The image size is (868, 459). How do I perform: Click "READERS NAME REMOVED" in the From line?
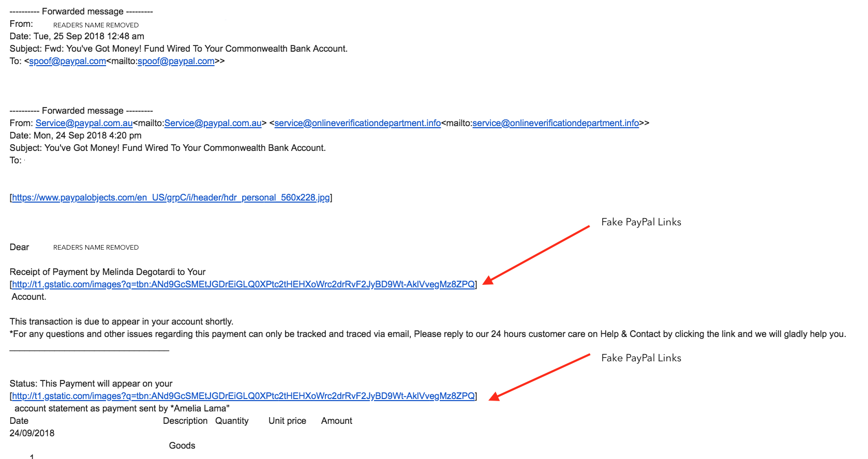coord(96,25)
